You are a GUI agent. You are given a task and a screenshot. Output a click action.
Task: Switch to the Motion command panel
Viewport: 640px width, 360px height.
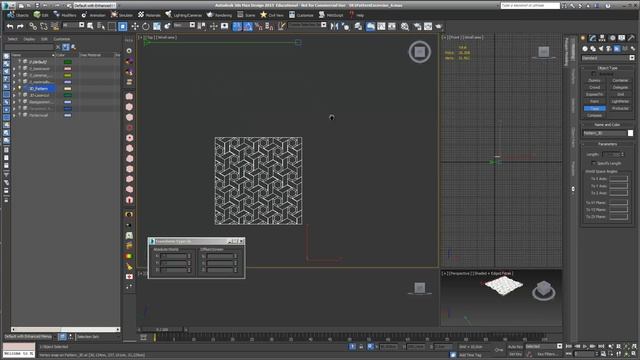point(612,38)
